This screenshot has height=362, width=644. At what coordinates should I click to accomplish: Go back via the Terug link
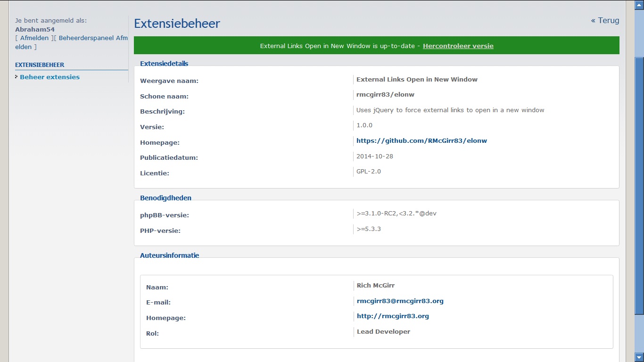pos(605,20)
